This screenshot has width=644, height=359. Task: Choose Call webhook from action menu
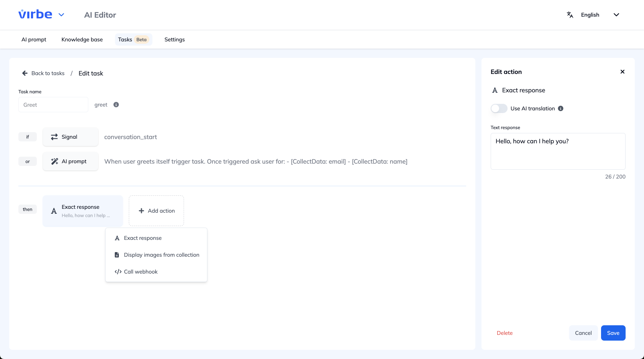pyautogui.click(x=141, y=272)
